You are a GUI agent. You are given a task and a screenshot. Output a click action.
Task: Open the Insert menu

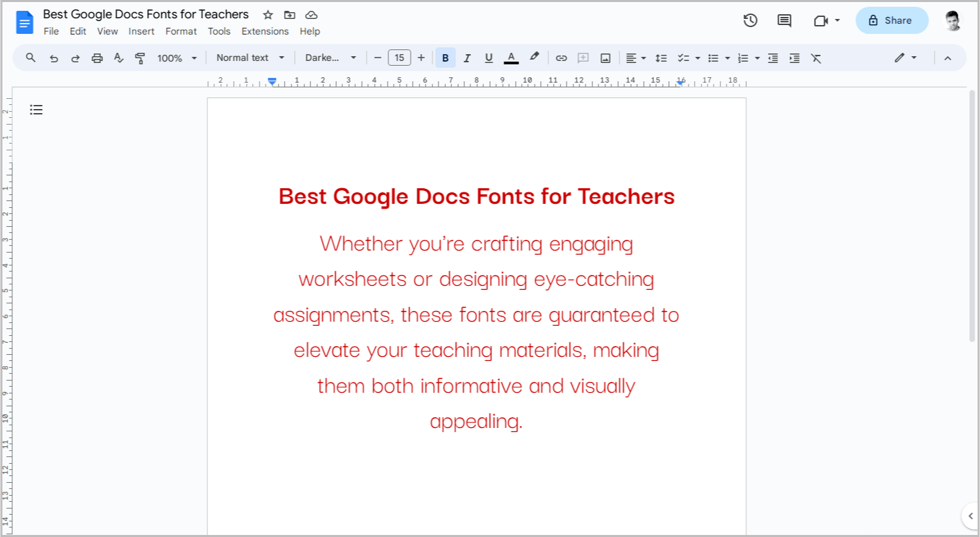(x=141, y=31)
